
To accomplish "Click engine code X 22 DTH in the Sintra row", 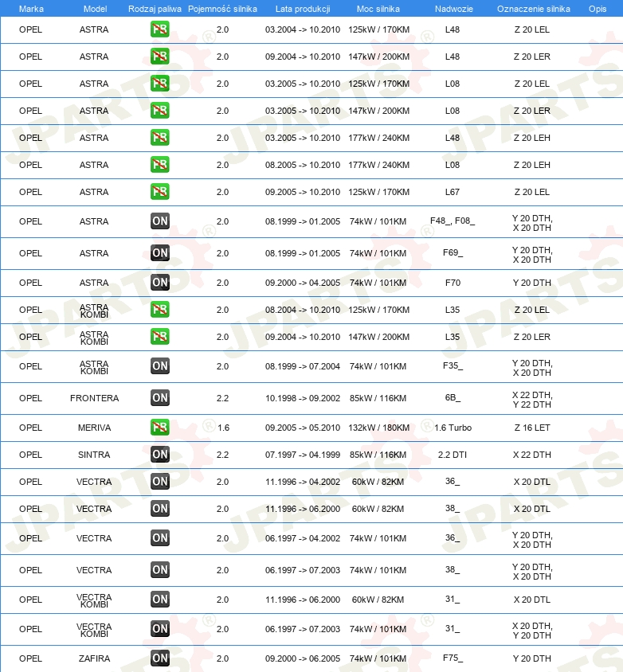I will tap(532, 455).
